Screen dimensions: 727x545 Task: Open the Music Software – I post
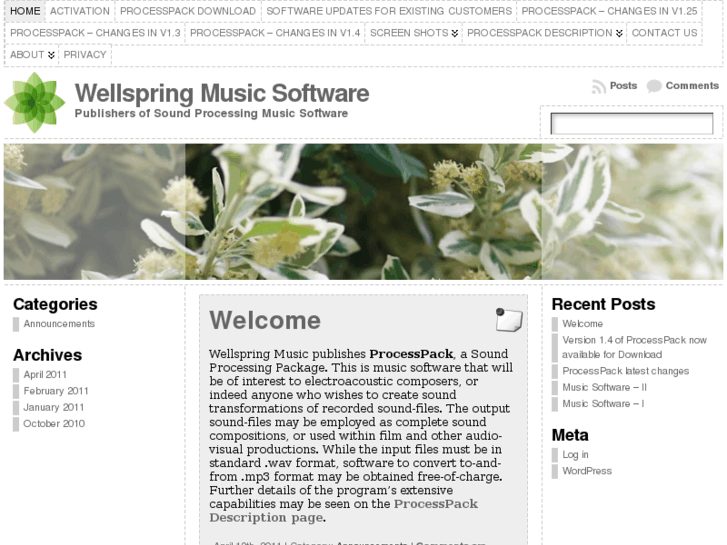pyautogui.click(x=603, y=404)
